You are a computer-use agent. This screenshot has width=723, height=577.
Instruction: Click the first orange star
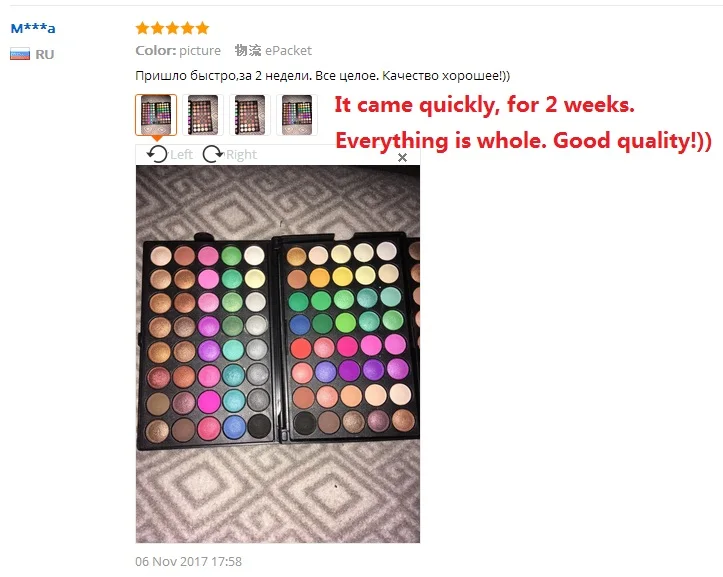coord(142,28)
